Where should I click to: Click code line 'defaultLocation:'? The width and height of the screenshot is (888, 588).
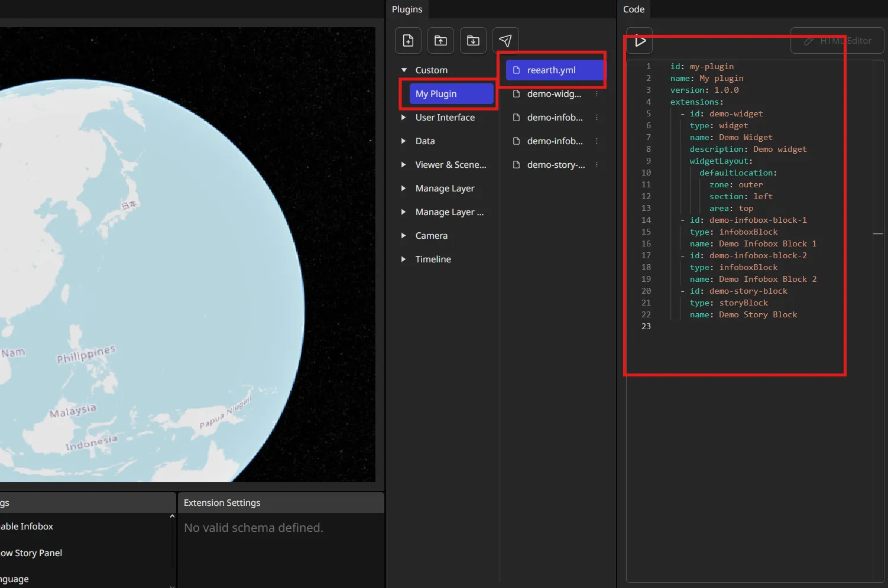click(x=738, y=173)
